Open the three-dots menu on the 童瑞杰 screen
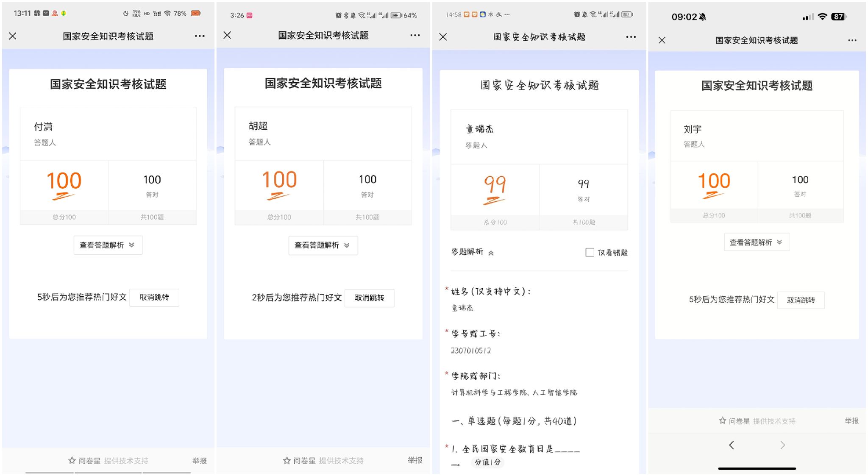This screenshot has width=868, height=476. 631,37
